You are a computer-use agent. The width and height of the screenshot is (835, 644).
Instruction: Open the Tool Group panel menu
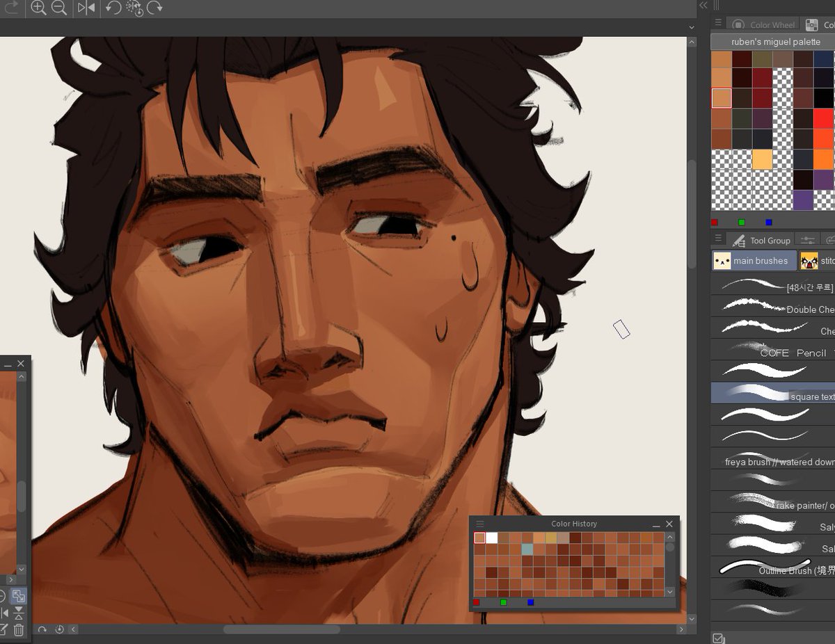pyautogui.click(x=718, y=239)
